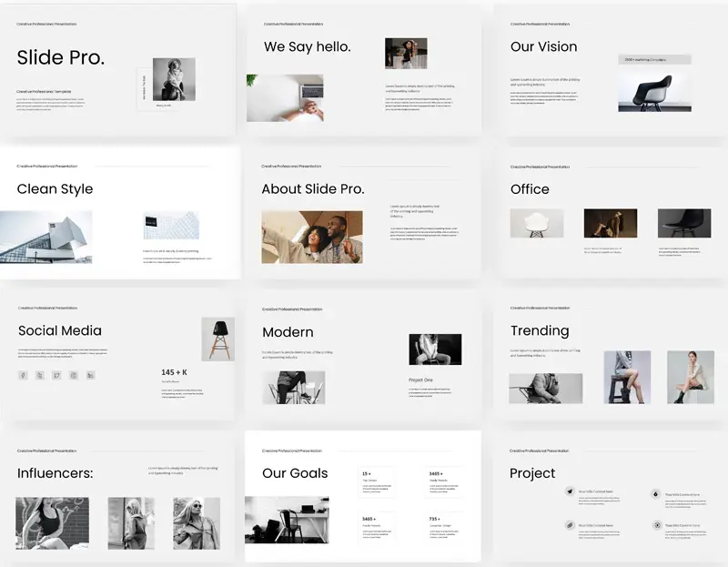Click the 'Clean Style' heading text
This screenshot has height=567, width=728.
click(55, 189)
